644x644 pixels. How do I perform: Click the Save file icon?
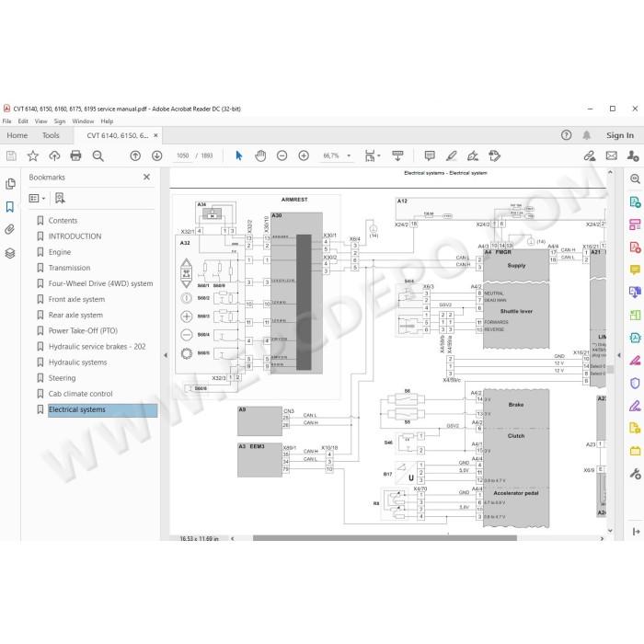click(11, 156)
